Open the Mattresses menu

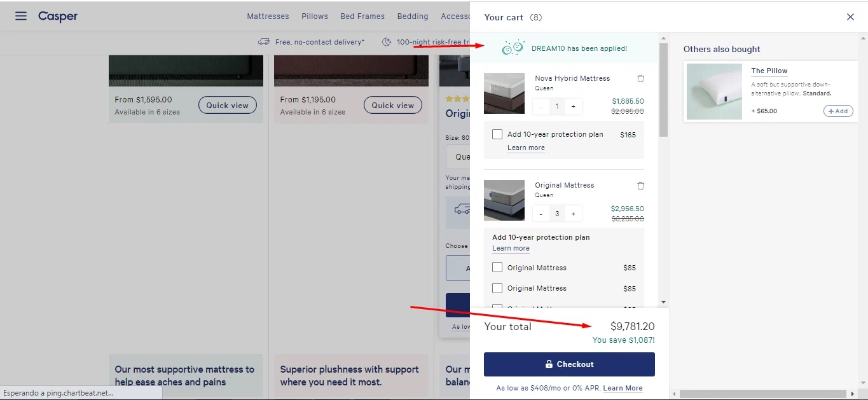pos(268,17)
